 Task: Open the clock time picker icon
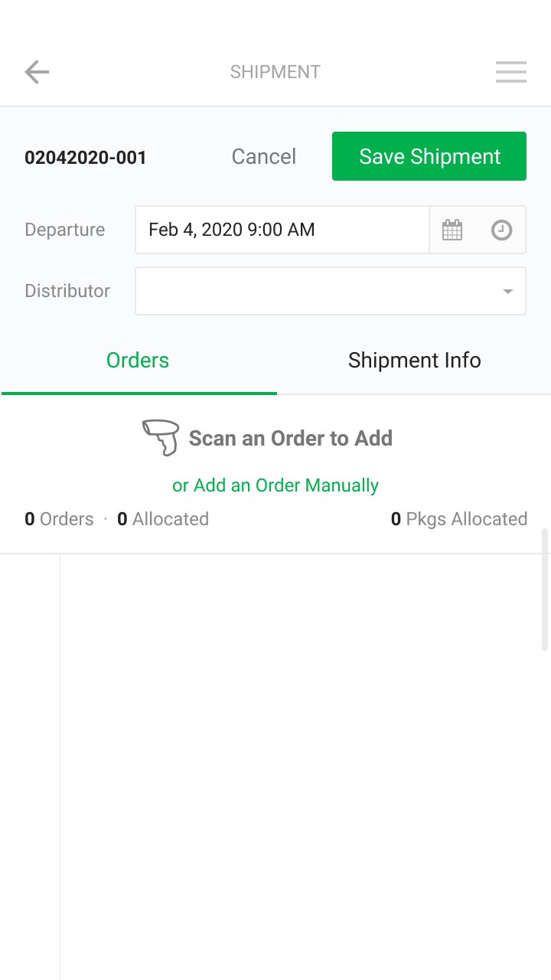(x=501, y=230)
